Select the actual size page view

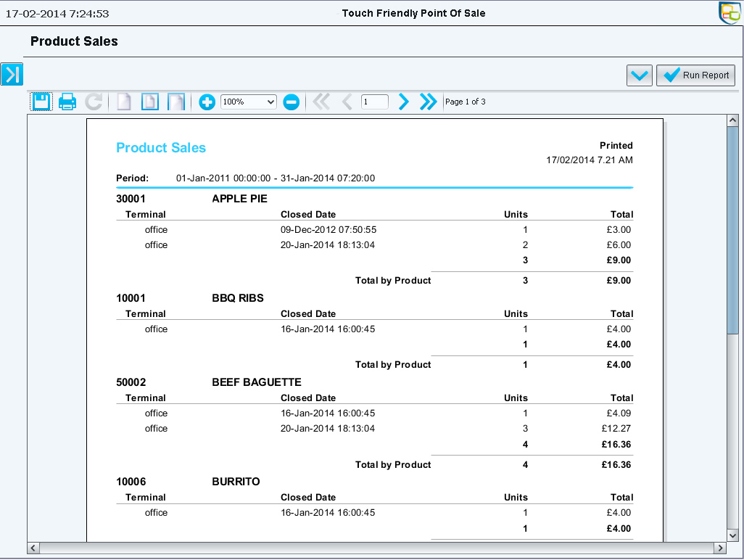click(x=124, y=102)
